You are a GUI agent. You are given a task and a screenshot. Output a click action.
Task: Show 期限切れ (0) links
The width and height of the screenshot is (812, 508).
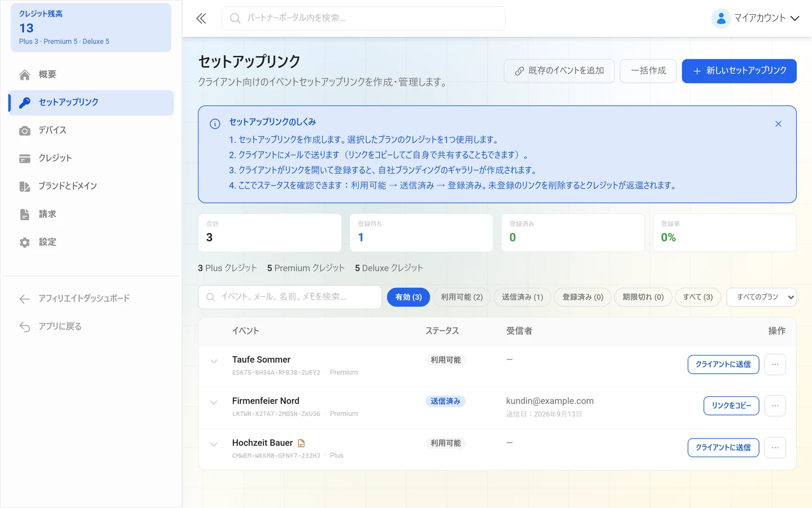pyautogui.click(x=643, y=297)
